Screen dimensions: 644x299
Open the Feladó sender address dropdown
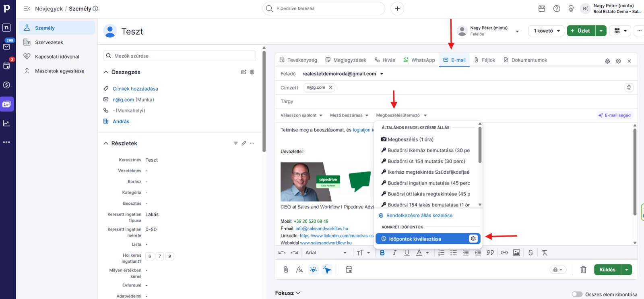(x=343, y=74)
